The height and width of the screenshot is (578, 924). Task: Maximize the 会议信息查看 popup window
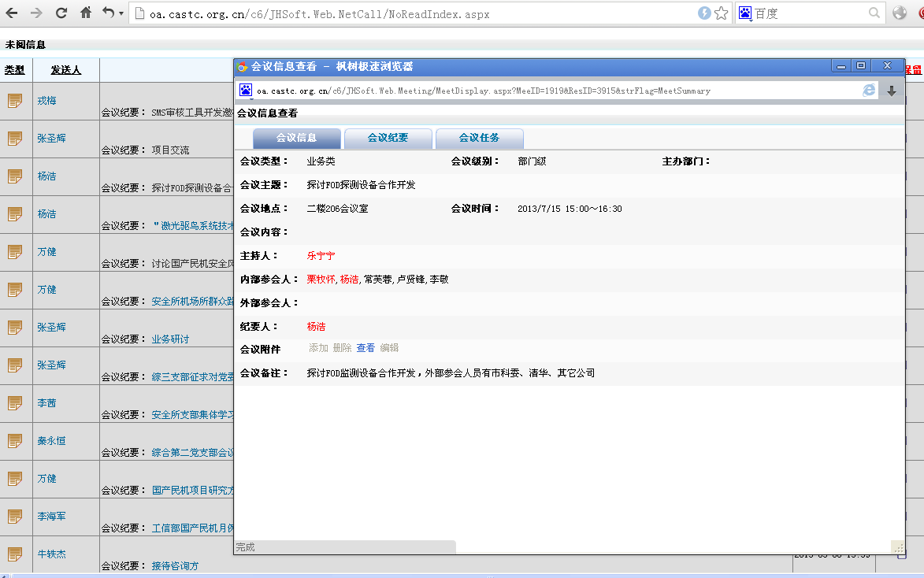(861, 66)
